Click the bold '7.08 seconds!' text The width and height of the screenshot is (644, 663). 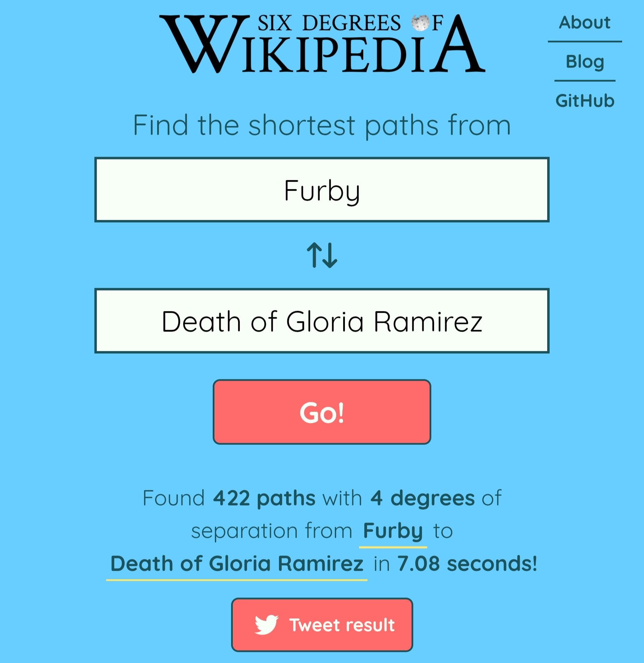click(x=467, y=563)
